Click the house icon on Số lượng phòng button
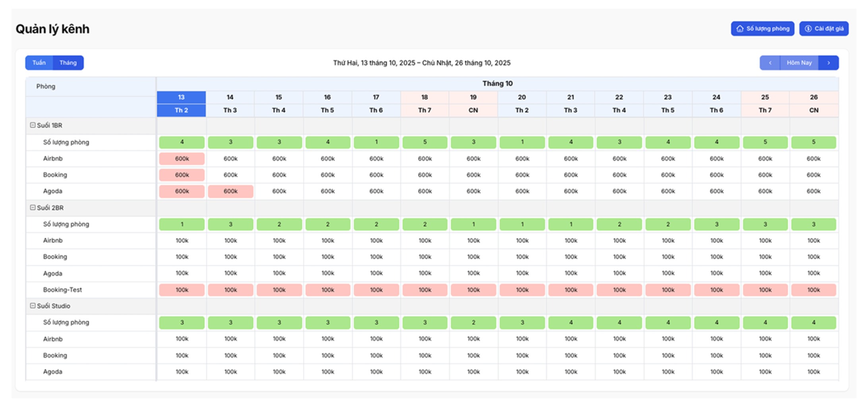Image resolution: width=868 pixels, height=407 pixels. click(x=740, y=29)
